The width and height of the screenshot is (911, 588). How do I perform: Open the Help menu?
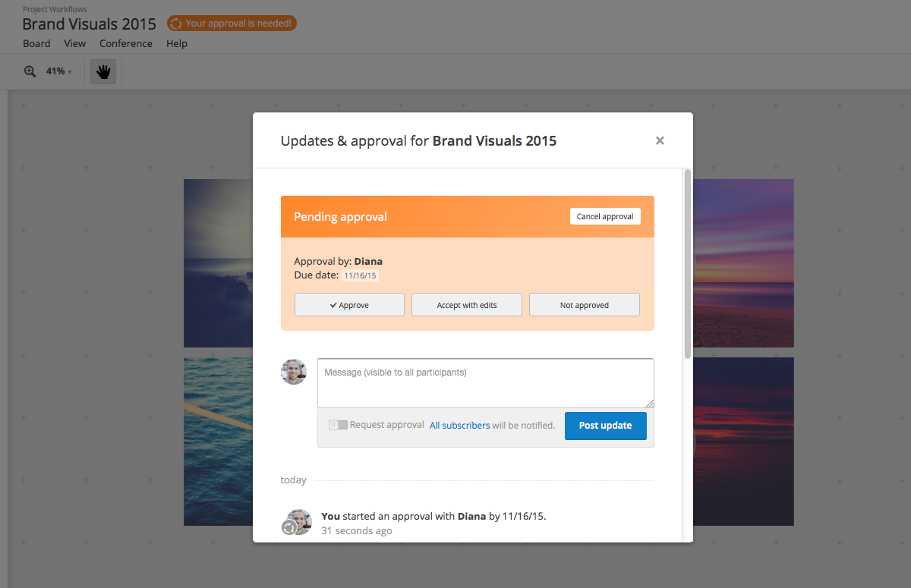point(176,43)
